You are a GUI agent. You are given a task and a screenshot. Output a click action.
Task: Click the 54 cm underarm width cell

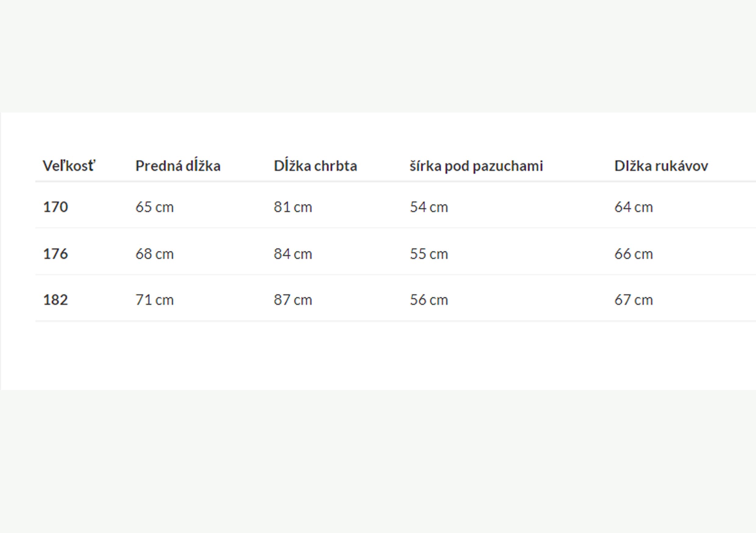tap(429, 207)
